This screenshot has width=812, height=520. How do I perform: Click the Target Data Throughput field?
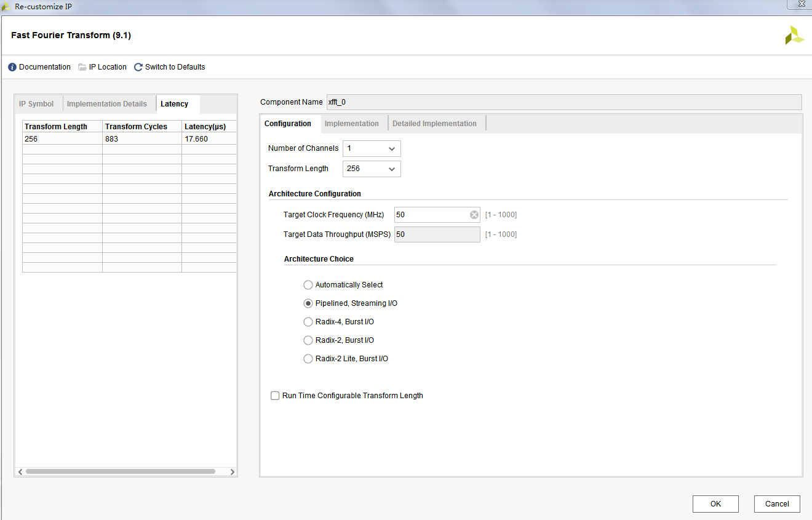[x=437, y=234]
